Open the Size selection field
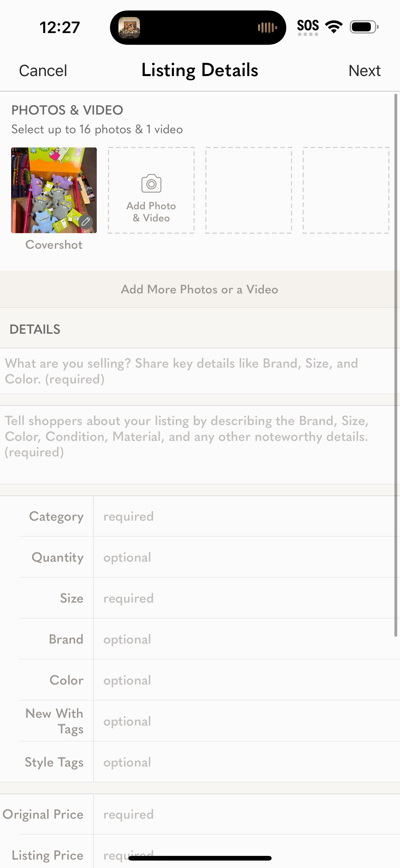 [246, 598]
